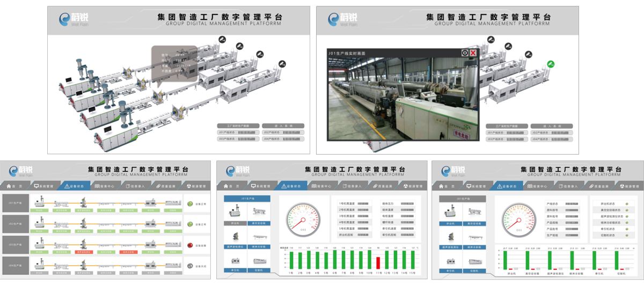
Task: Click the red ultrasonic detector label in the J03 row
Action: (84, 251)
